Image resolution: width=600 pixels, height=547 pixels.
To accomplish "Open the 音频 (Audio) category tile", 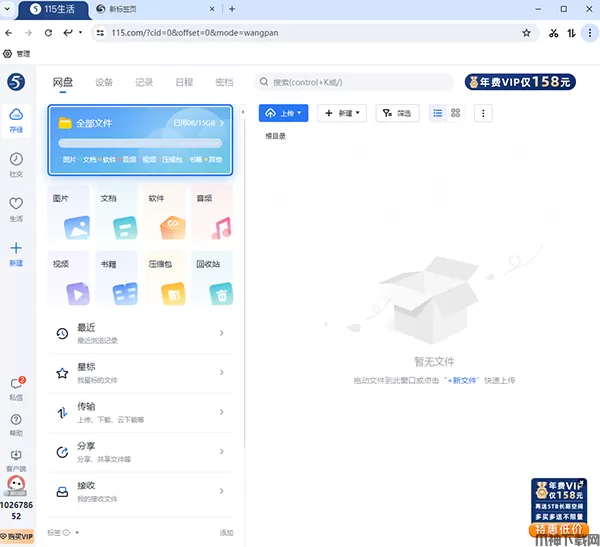I will pyautogui.click(x=212, y=213).
